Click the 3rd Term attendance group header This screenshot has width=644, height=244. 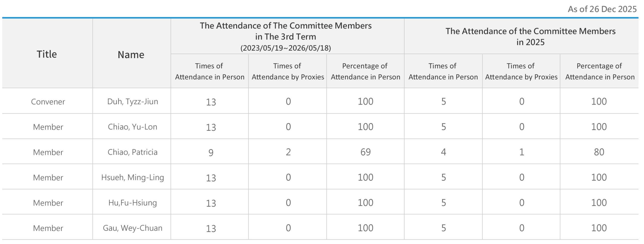point(286,36)
